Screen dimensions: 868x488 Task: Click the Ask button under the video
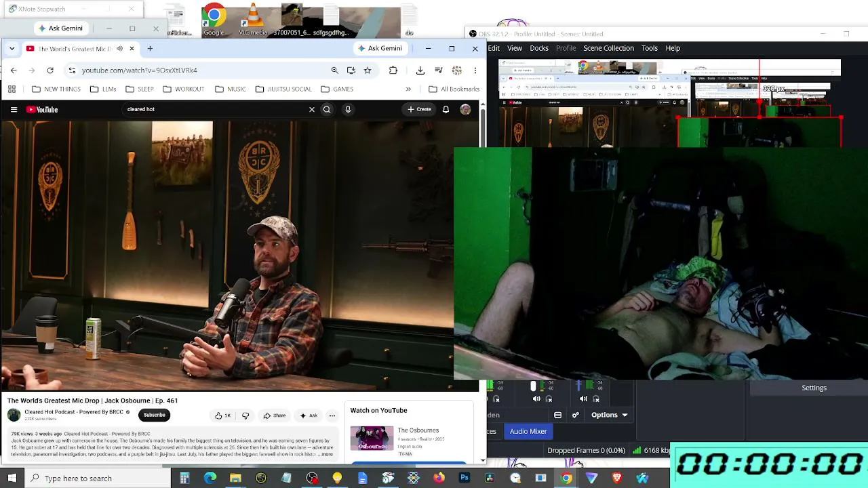pos(309,415)
